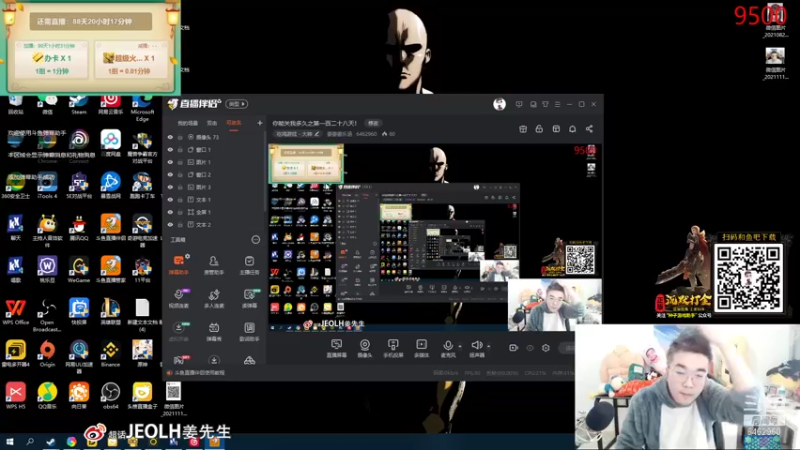
Task: Expand the microphone options arrow
Action: pyautogui.click(x=460, y=346)
